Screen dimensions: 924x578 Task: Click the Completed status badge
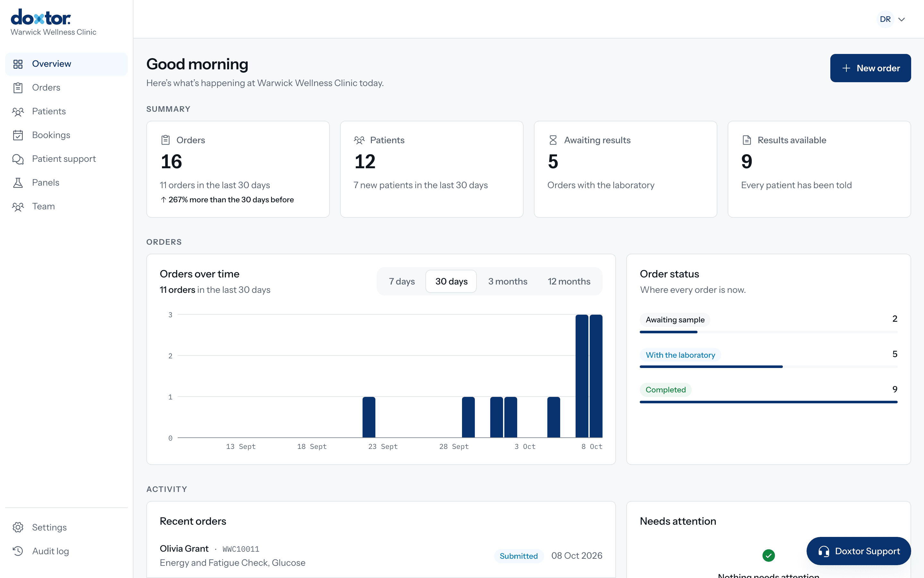click(665, 390)
